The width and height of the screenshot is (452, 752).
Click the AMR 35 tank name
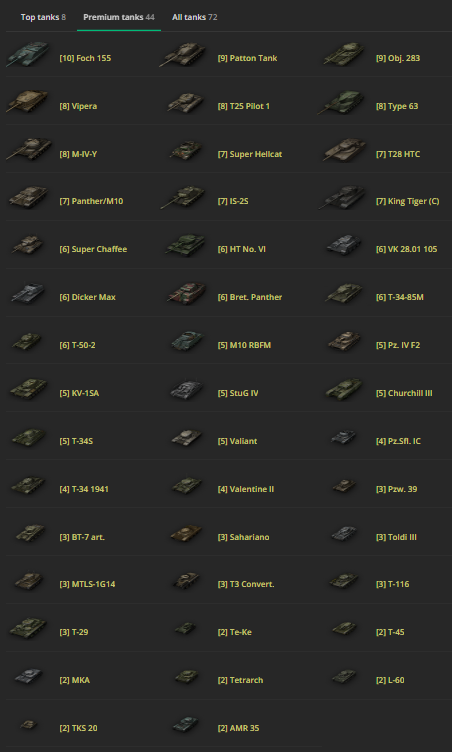click(238, 728)
